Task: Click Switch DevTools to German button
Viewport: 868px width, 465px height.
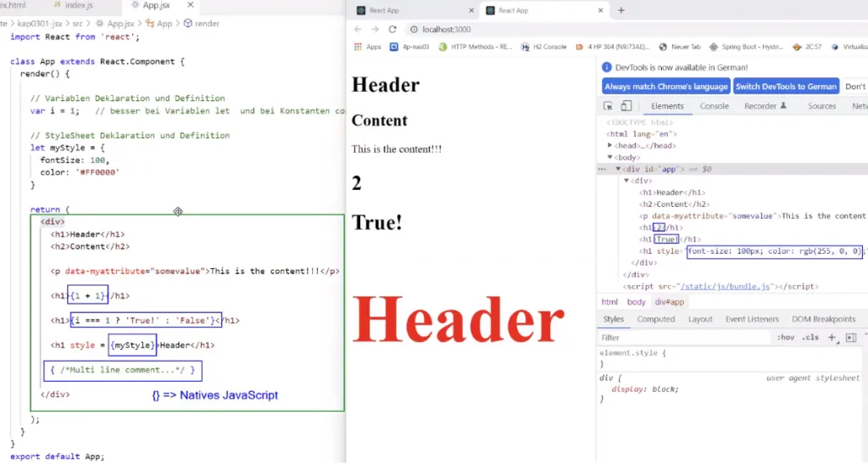Action: pos(786,87)
